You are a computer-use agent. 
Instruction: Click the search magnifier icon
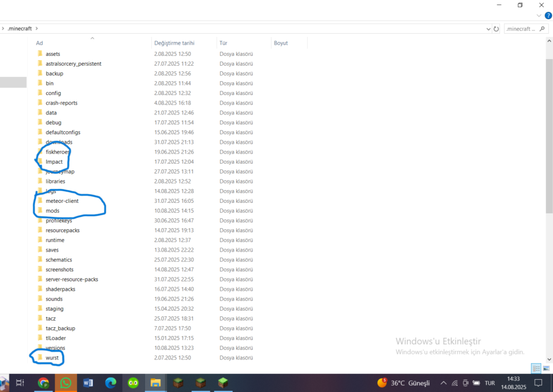click(x=542, y=29)
